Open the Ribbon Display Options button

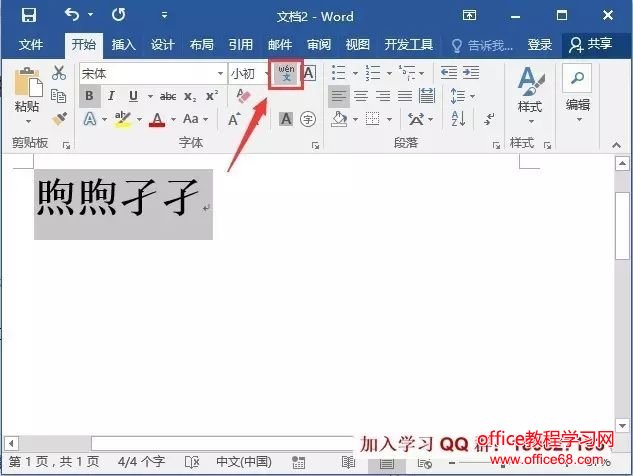coord(469,15)
